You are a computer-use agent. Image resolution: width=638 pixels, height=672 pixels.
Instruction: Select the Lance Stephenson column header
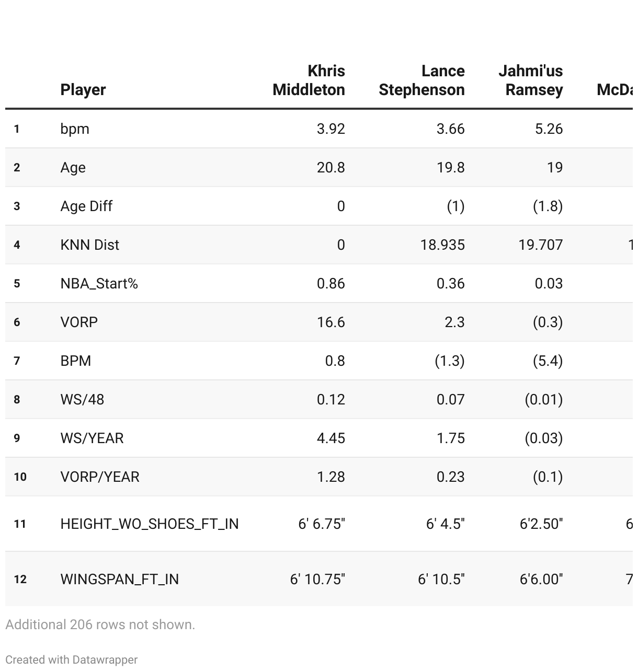421,80
